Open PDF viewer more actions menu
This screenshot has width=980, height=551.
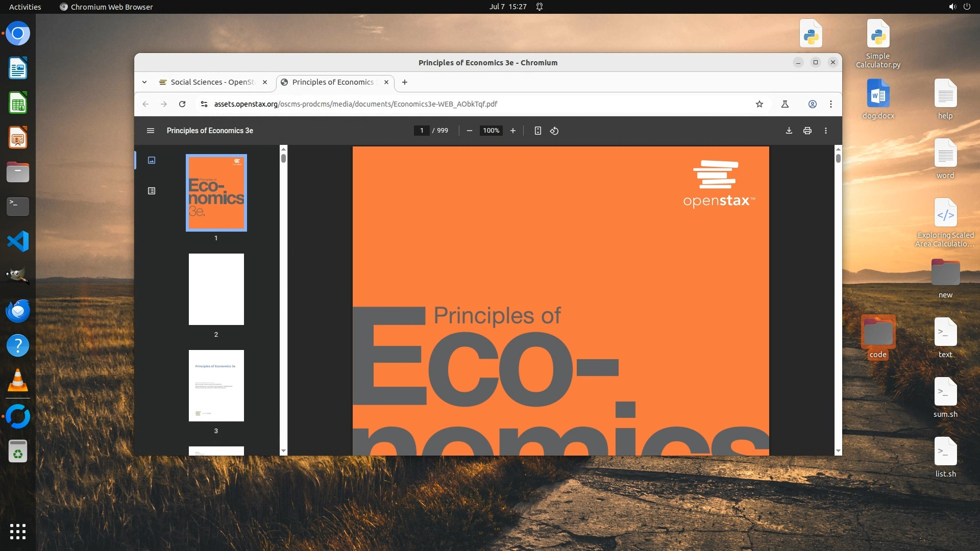click(825, 131)
